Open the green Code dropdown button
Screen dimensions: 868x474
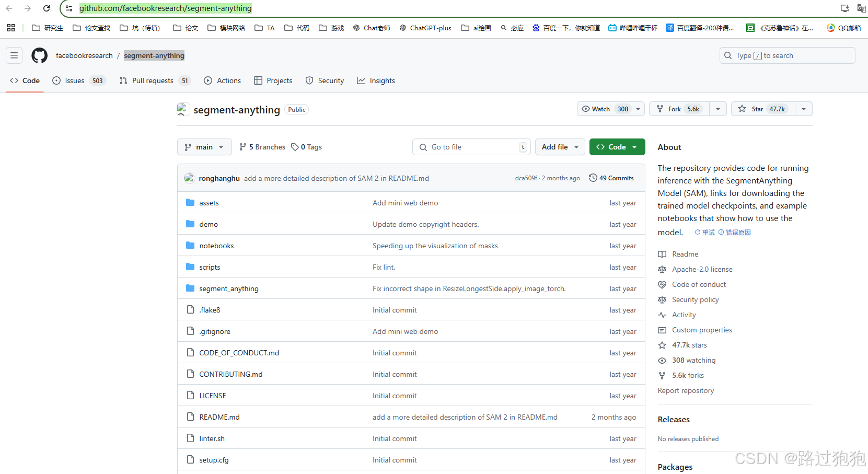[617, 147]
